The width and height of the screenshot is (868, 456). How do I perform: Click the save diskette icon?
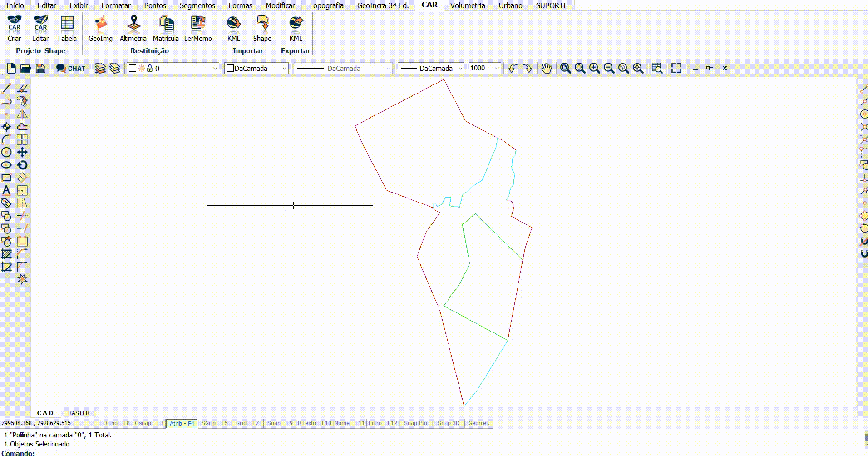(40, 68)
